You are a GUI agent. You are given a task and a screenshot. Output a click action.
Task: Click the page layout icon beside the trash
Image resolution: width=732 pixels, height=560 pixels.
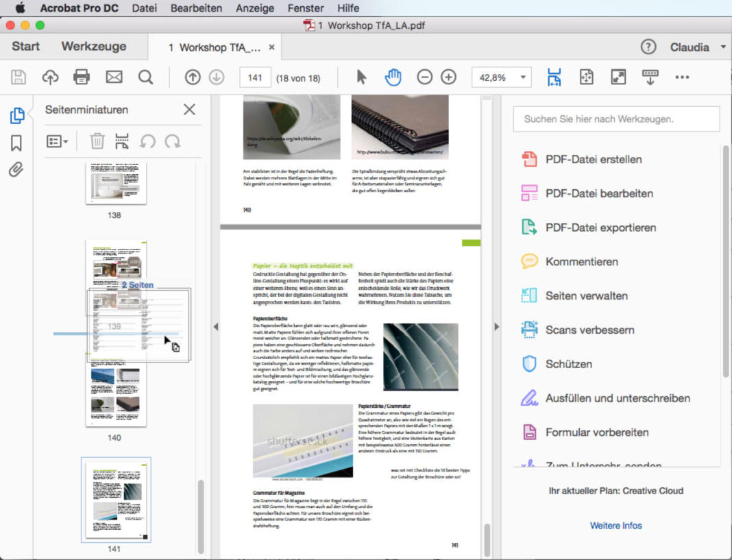[x=122, y=141]
